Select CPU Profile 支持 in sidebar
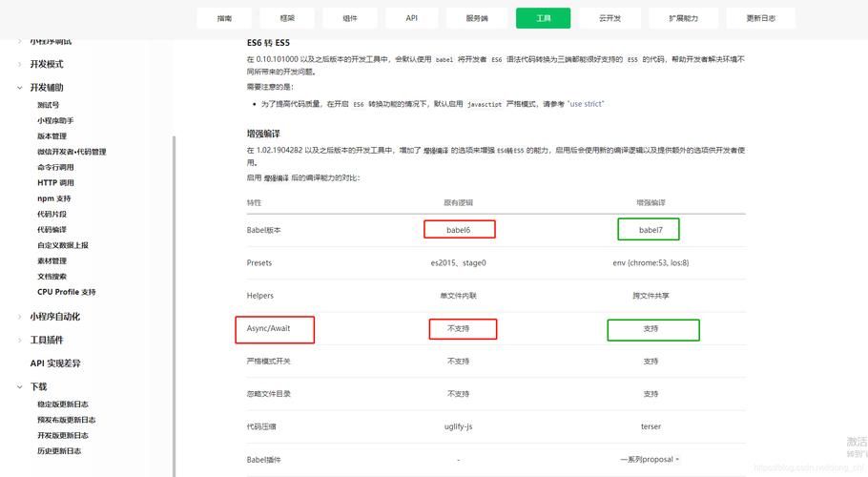868x477 pixels. pos(66,292)
